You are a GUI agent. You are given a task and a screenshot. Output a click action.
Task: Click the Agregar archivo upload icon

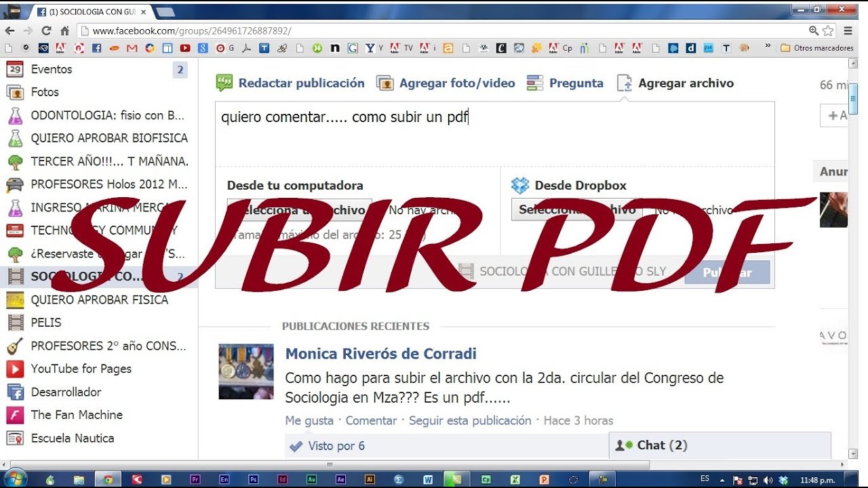625,83
